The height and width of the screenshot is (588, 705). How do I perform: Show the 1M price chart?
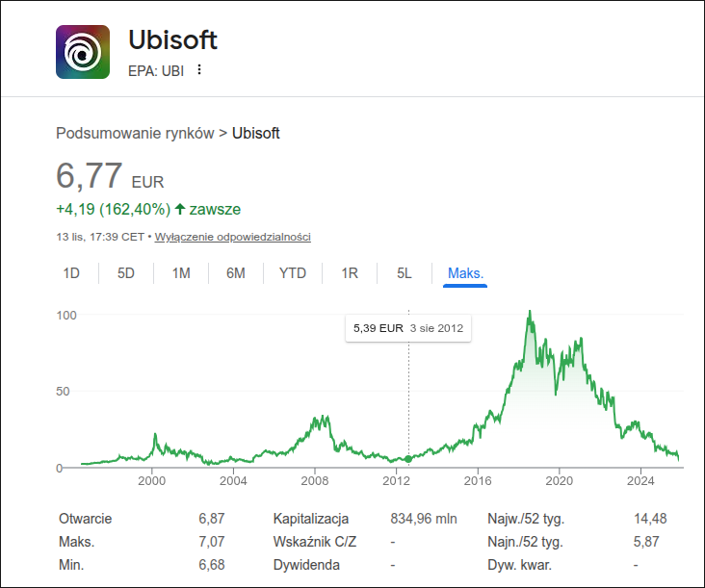181,273
